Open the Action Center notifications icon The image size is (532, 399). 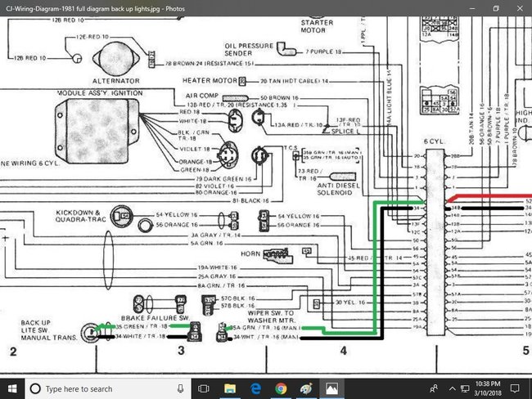(x=515, y=388)
